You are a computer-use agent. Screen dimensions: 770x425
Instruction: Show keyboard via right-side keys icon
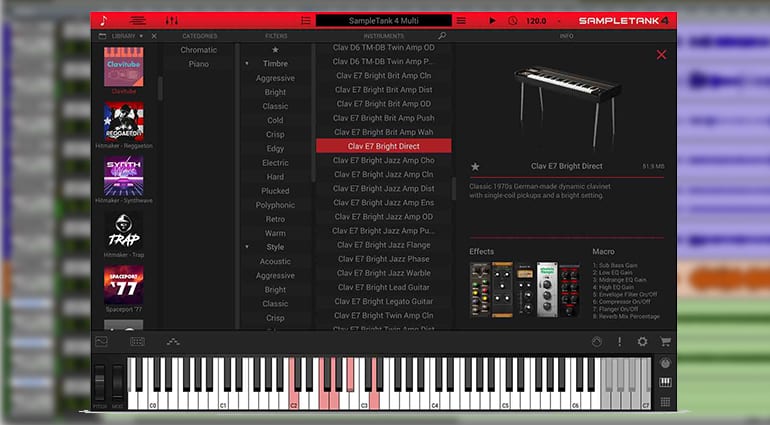[x=665, y=382]
